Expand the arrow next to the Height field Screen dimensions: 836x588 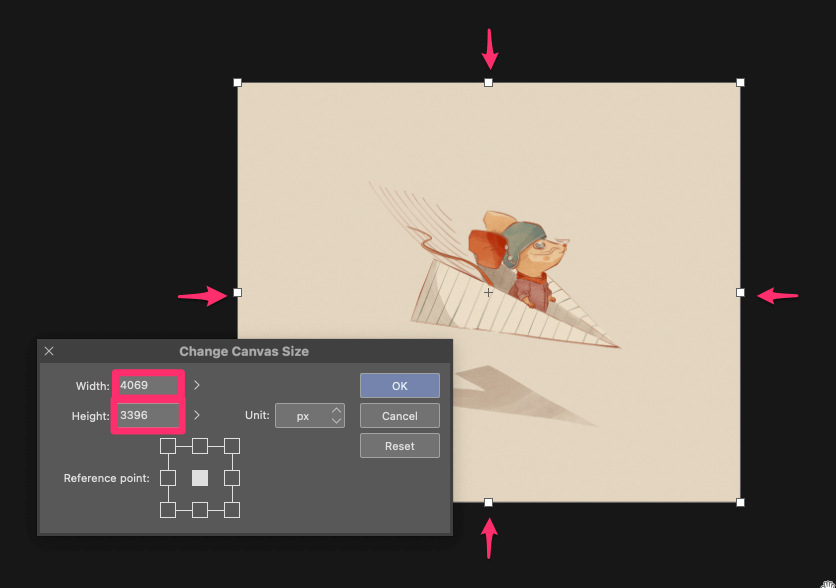[196, 415]
